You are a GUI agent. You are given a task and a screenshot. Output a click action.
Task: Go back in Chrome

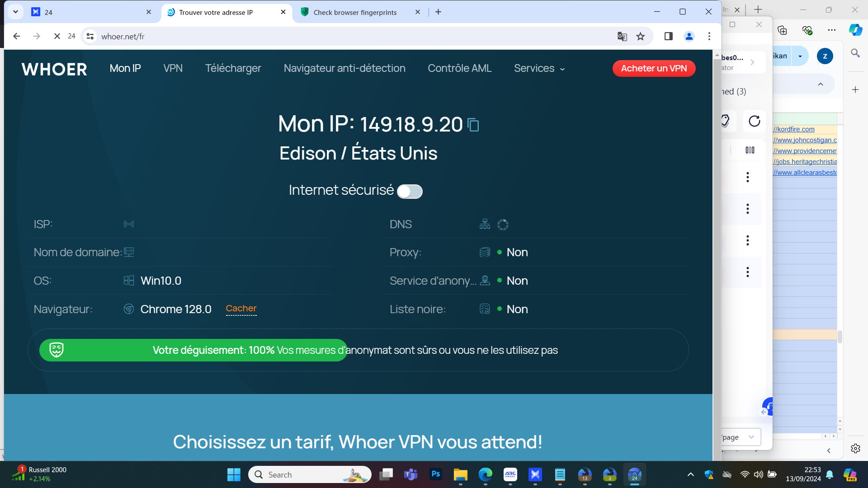(17, 36)
